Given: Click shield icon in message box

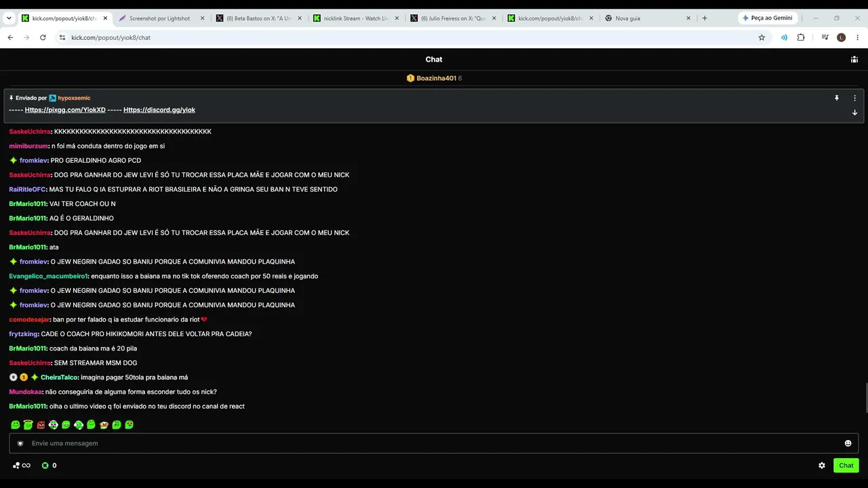Looking at the screenshot, I should tap(20, 443).
